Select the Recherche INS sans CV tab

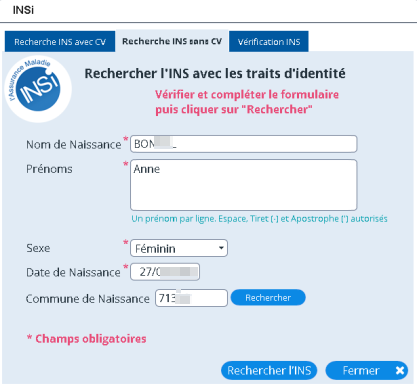172,41
